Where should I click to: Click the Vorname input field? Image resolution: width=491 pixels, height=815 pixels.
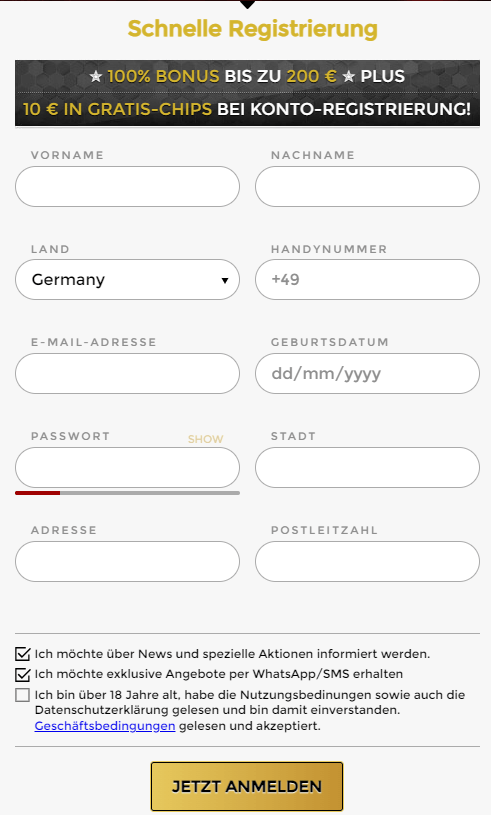tap(127, 187)
